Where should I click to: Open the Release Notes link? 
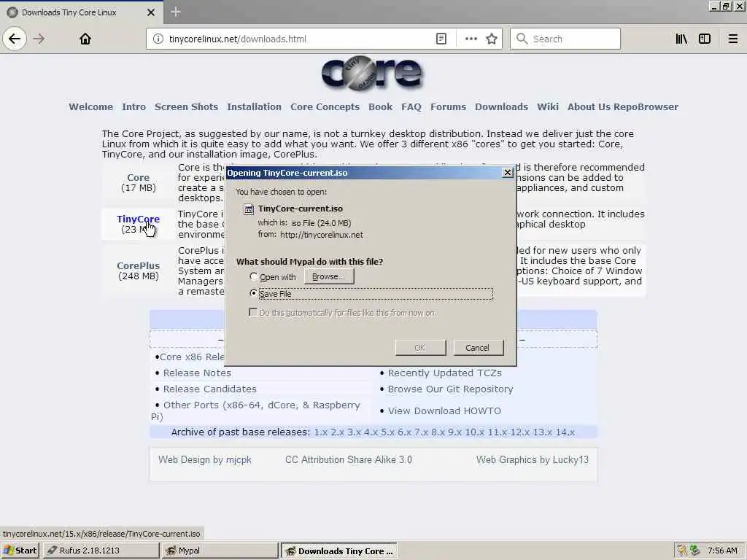[x=197, y=373]
